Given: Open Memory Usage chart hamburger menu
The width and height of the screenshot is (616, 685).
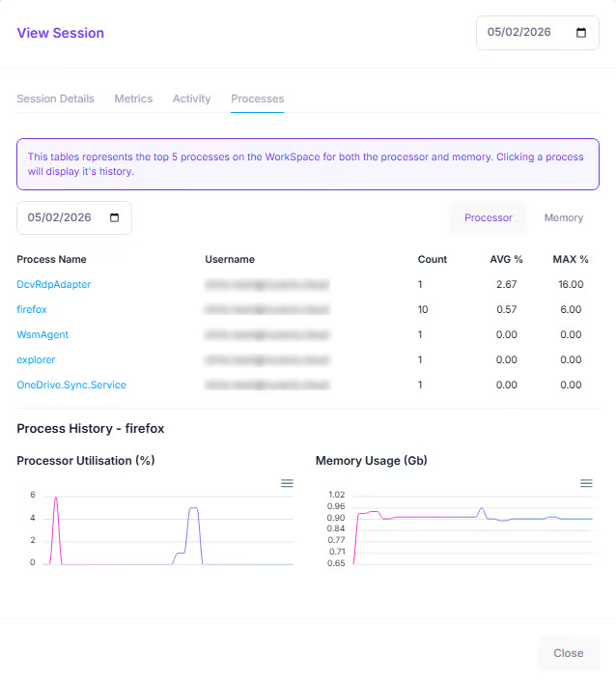Looking at the screenshot, I should (586, 483).
